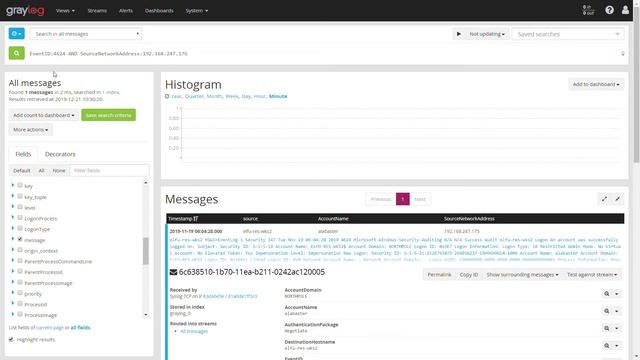640x360 pixels.
Task: Open Test against stream dropdown
Action: [x=592, y=275]
